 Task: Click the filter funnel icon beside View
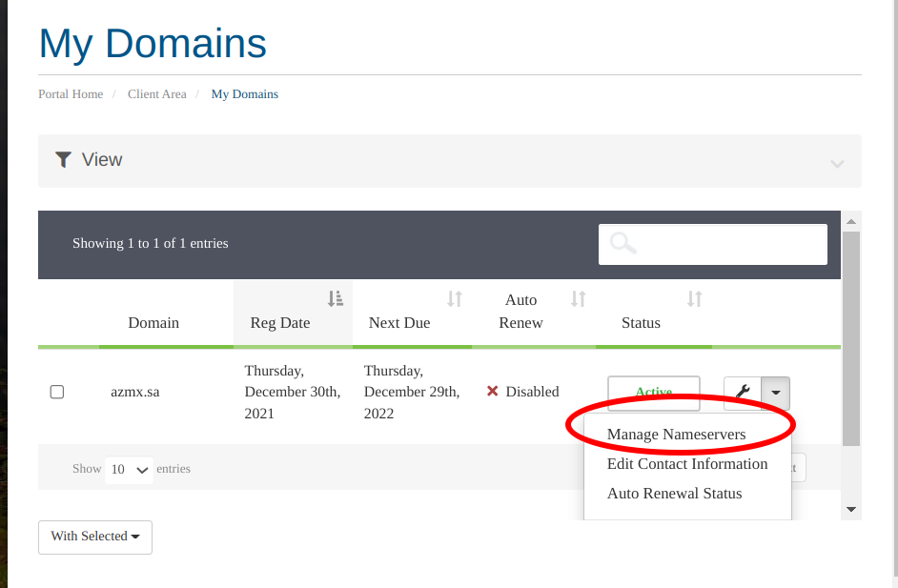(x=63, y=159)
